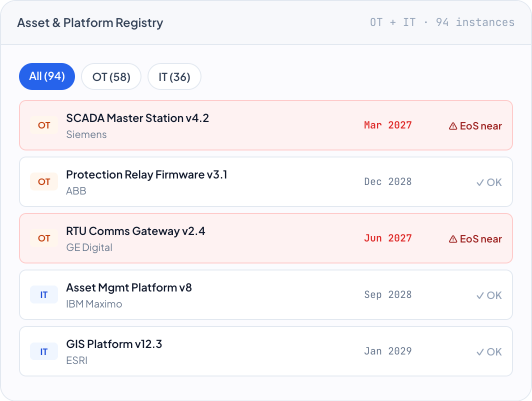Switch to the OT (58) filter tab
The width and height of the screenshot is (532, 401).
[x=111, y=76]
